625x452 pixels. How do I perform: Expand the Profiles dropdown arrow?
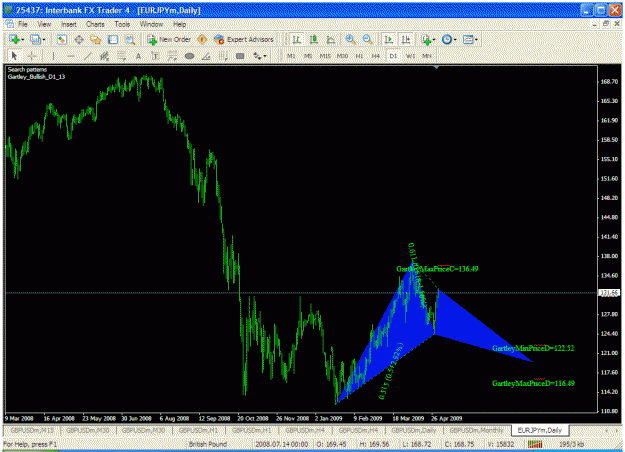point(43,40)
